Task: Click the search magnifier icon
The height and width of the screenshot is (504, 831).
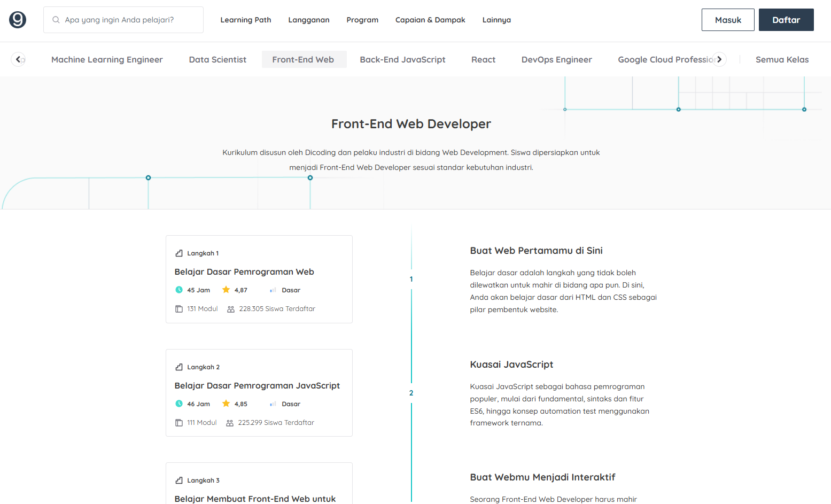Action: coord(56,20)
